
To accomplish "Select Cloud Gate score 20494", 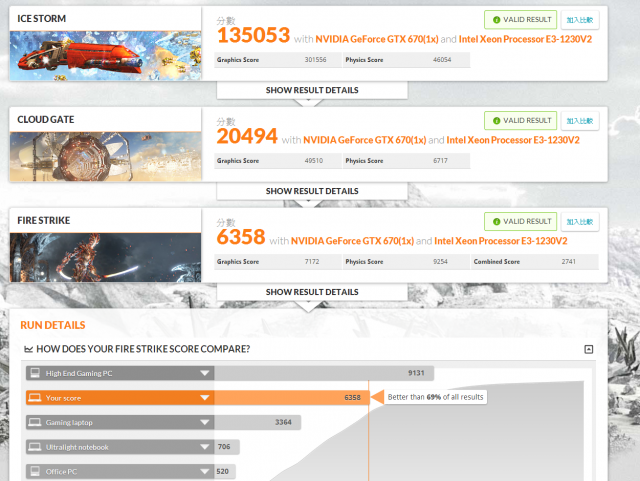I will [x=247, y=136].
